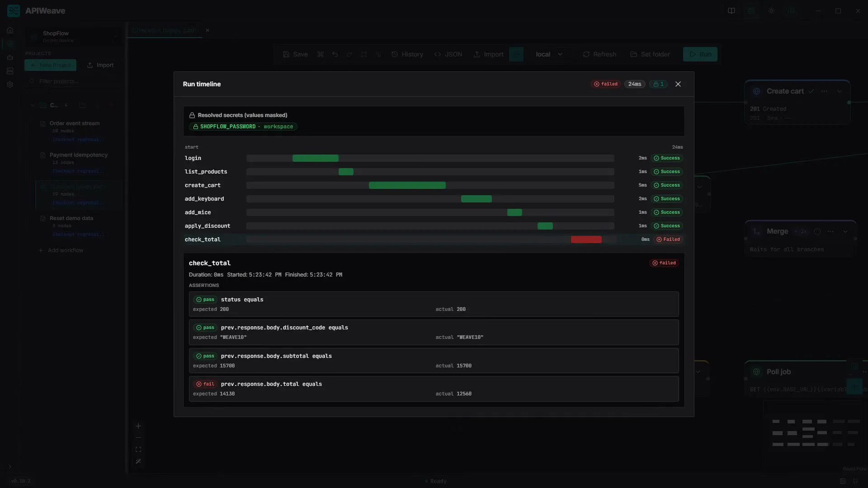Open the Create cart node more menu

(x=825, y=91)
